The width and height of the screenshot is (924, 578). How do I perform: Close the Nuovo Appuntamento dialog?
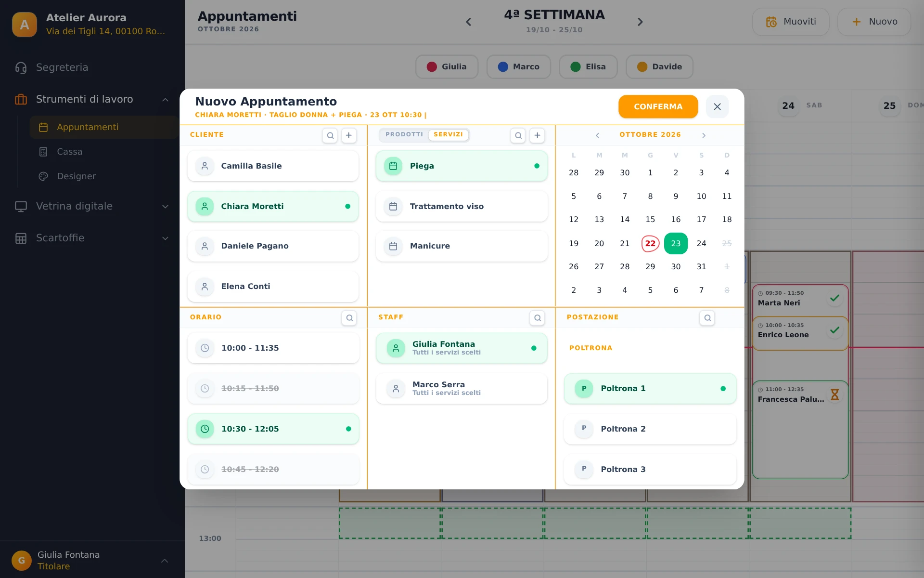[717, 106]
